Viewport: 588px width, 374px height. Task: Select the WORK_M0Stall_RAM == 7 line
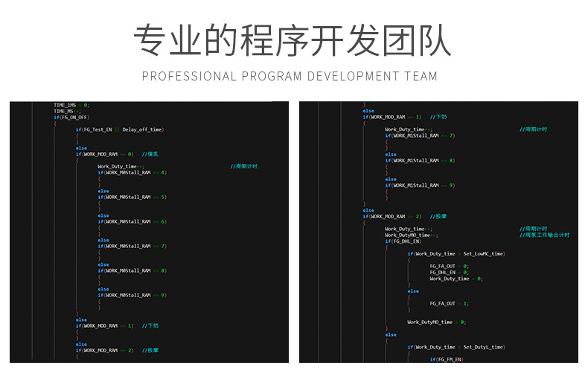132,246
